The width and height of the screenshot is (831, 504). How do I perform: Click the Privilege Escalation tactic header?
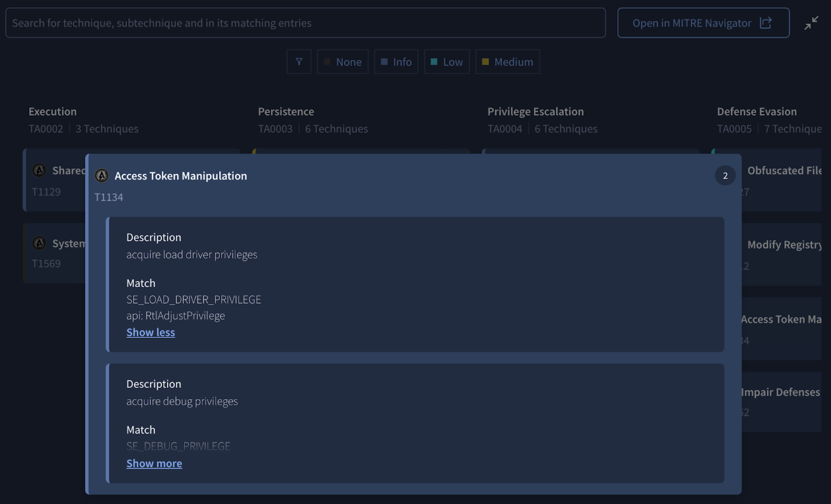[535, 111]
